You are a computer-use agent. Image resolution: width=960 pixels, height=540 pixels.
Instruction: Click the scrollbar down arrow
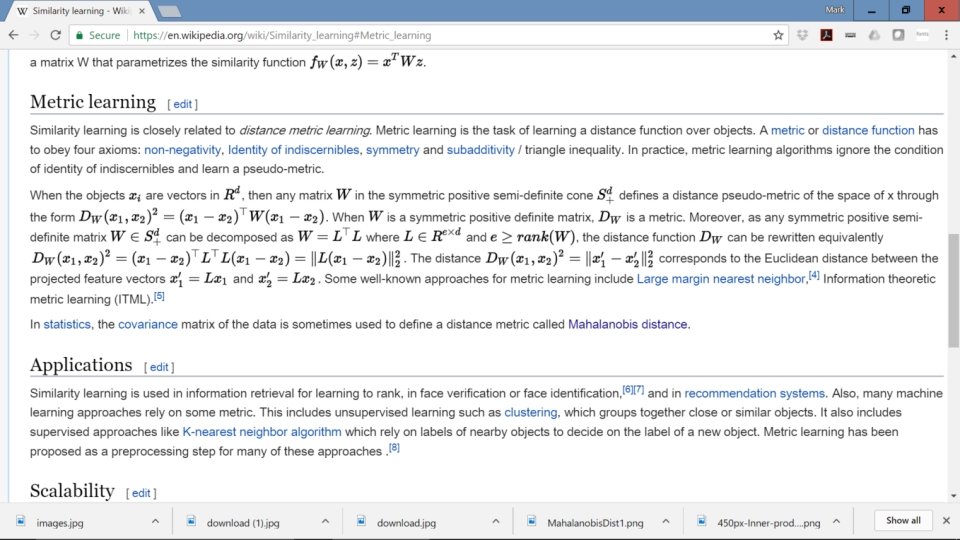click(x=953, y=496)
